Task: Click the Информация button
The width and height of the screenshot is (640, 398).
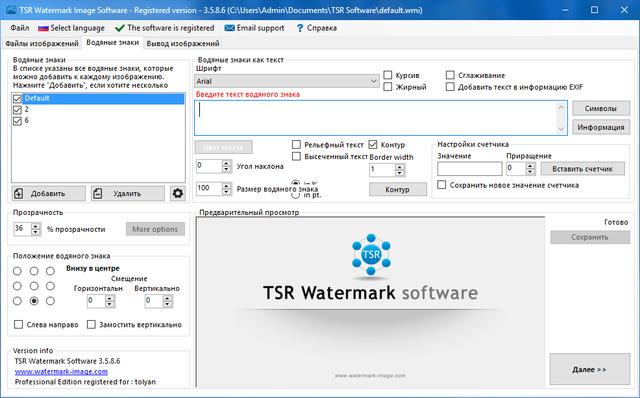Action: 601,127
